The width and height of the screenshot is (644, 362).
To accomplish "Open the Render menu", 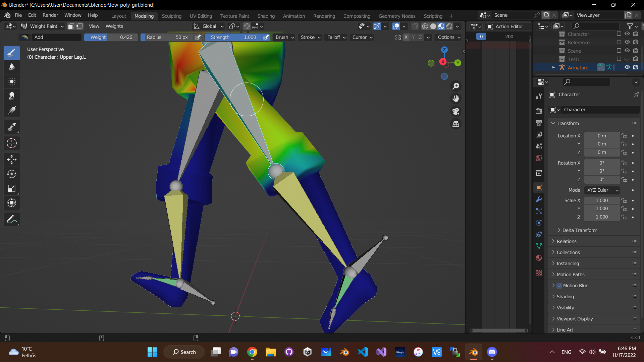I will (50, 15).
